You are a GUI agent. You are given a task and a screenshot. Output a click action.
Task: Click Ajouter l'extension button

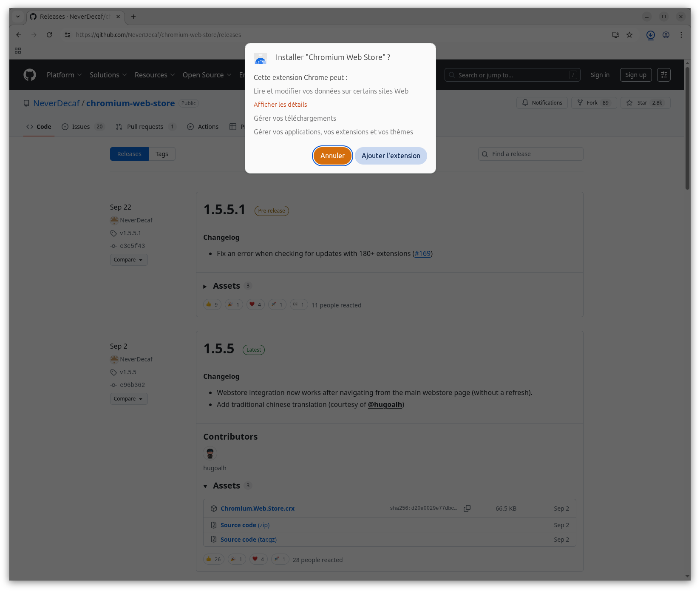click(x=391, y=156)
